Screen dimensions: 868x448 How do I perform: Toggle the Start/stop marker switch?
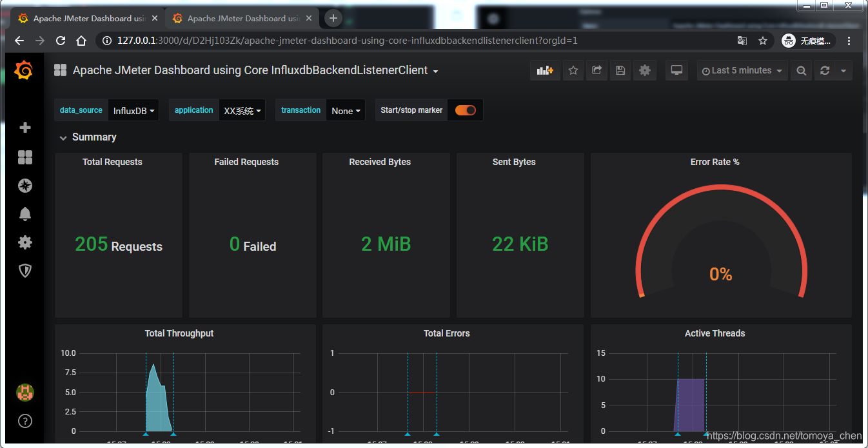pos(466,110)
